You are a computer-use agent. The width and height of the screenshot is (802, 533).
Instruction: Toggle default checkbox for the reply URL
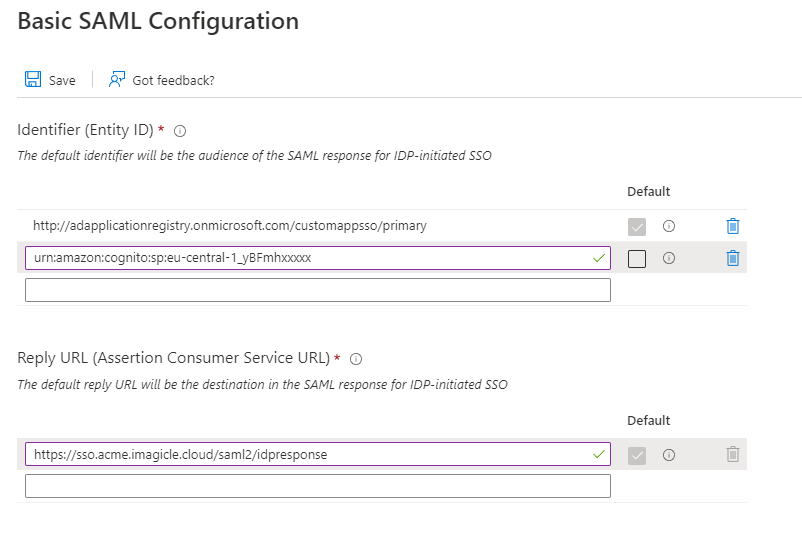[x=637, y=455]
